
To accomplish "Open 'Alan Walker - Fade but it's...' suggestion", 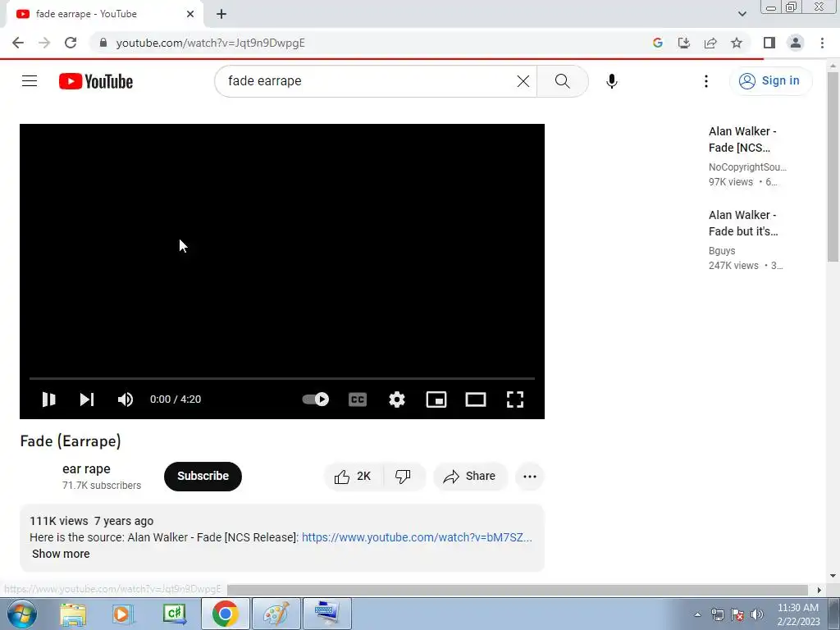I will 743,223.
